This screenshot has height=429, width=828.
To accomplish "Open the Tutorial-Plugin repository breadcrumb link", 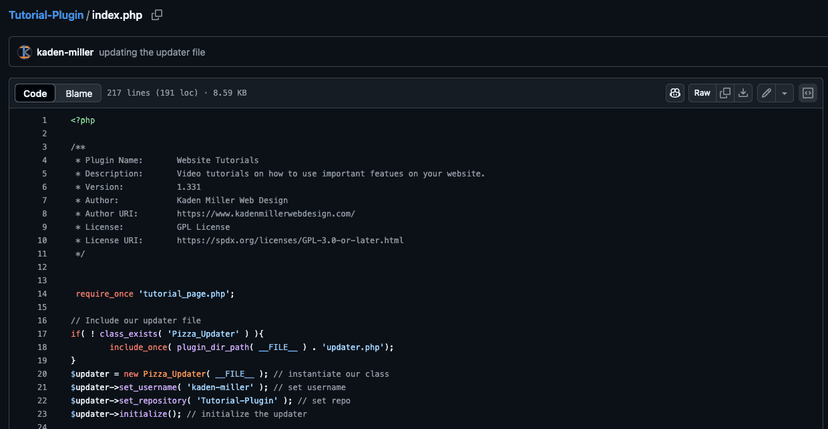I will pyautogui.click(x=46, y=15).
